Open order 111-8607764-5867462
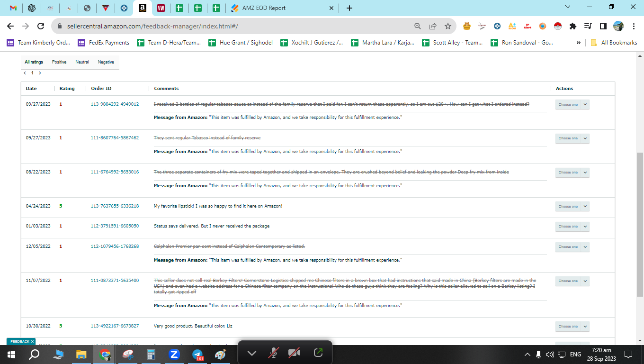Image resolution: width=644 pixels, height=364 pixels. tap(115, 138)
